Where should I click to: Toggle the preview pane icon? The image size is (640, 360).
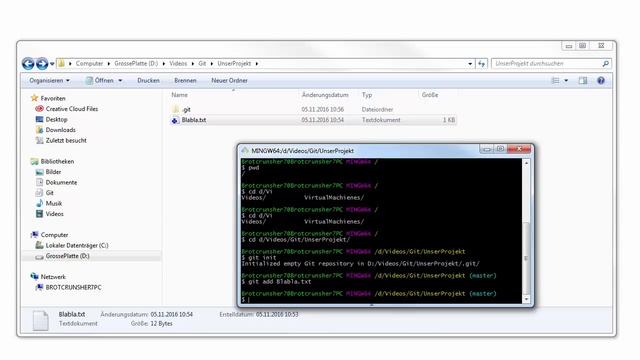coord(583,81)
